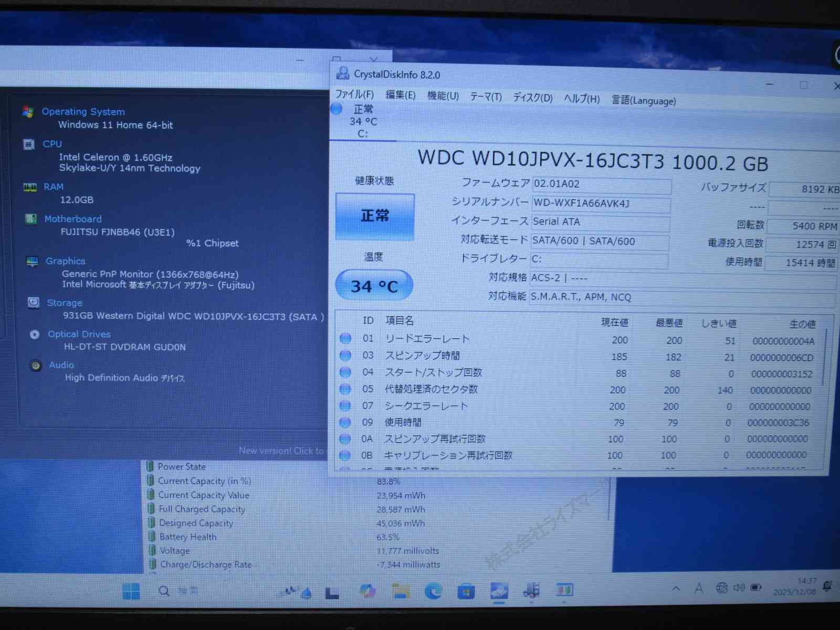This screenshot has width=840, height=630.
Task: Click the Audio speaker icon
Action: [36, 365]
